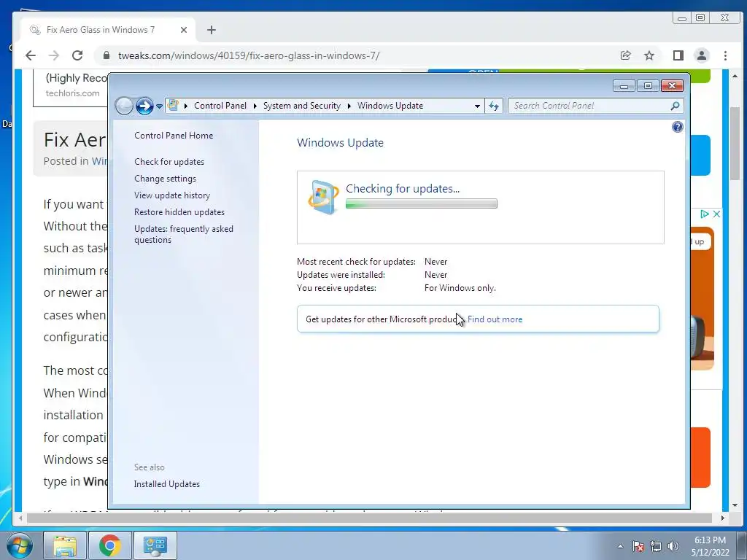Expand arrow after System and Security breadcrumb
This screenshot has height=560, width=747.
349,106
